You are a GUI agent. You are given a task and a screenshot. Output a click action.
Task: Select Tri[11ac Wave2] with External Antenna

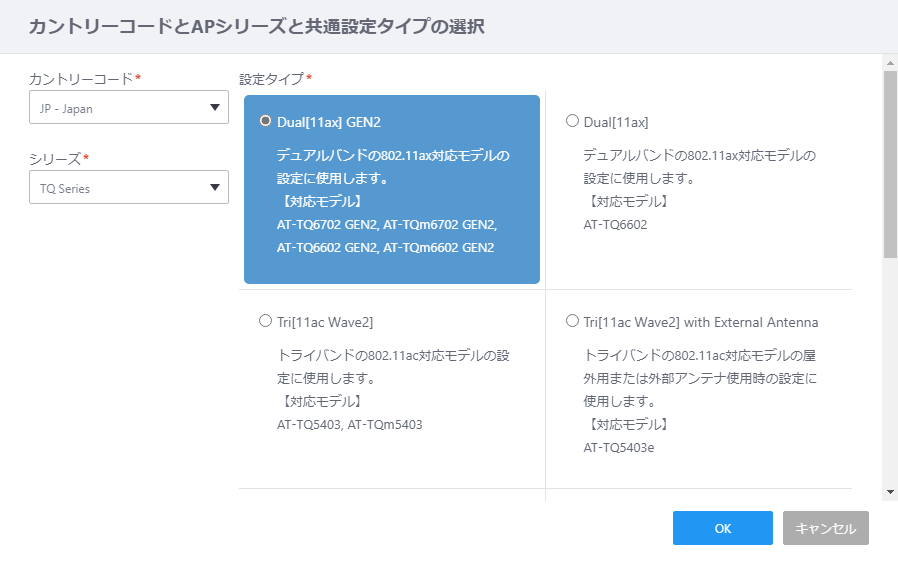(x=572, y=321)
